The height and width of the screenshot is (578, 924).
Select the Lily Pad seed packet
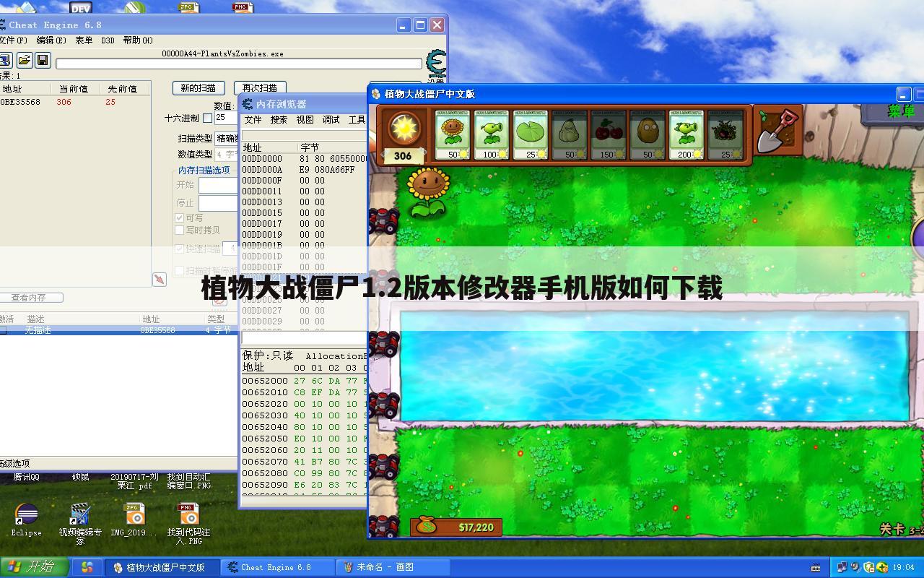tap(531, 135)
